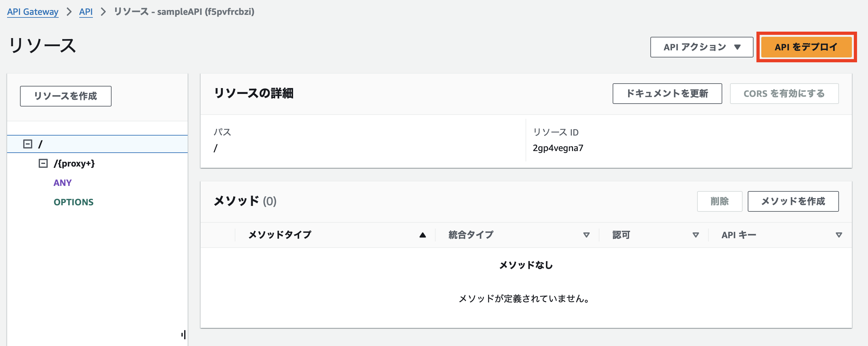Open the API breadcrumb link
The height and width of the screenshot is (346, 868).
(85, 12)
